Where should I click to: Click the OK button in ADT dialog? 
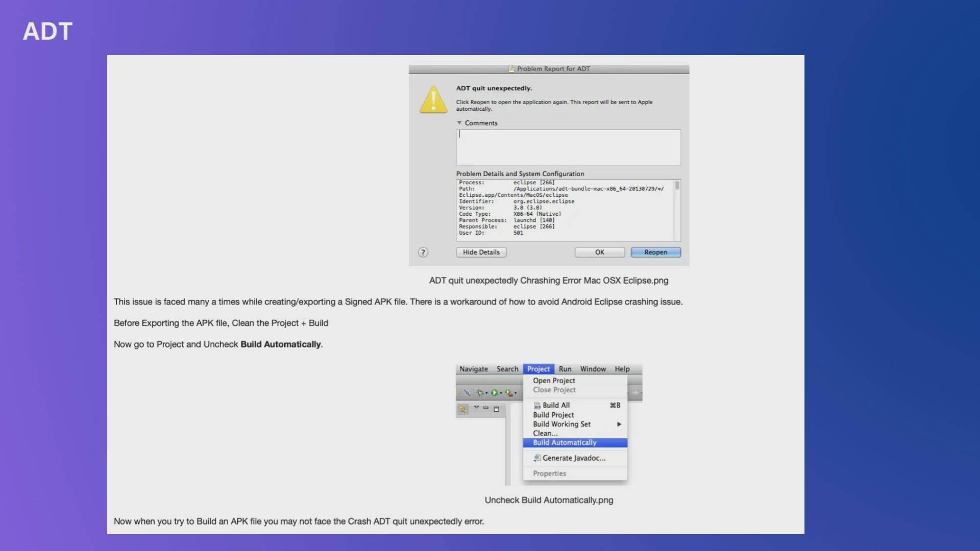click(600, 252)
